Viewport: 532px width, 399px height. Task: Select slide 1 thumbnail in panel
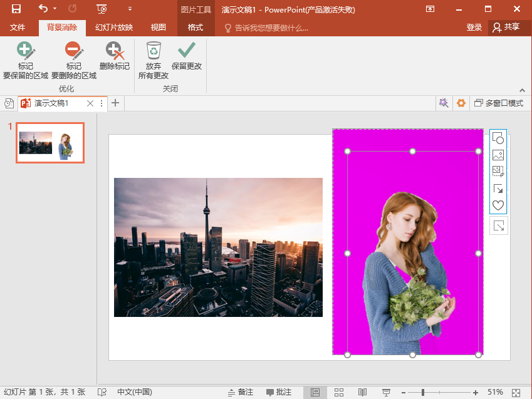[50, 143]
